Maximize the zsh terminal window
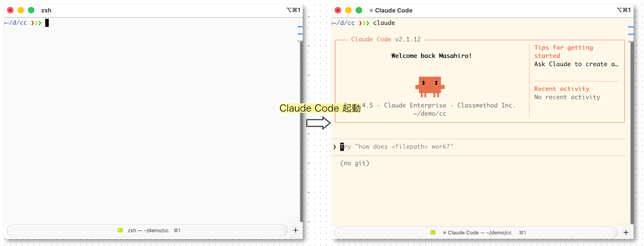 pyautogui.click(x=31, y=10)
